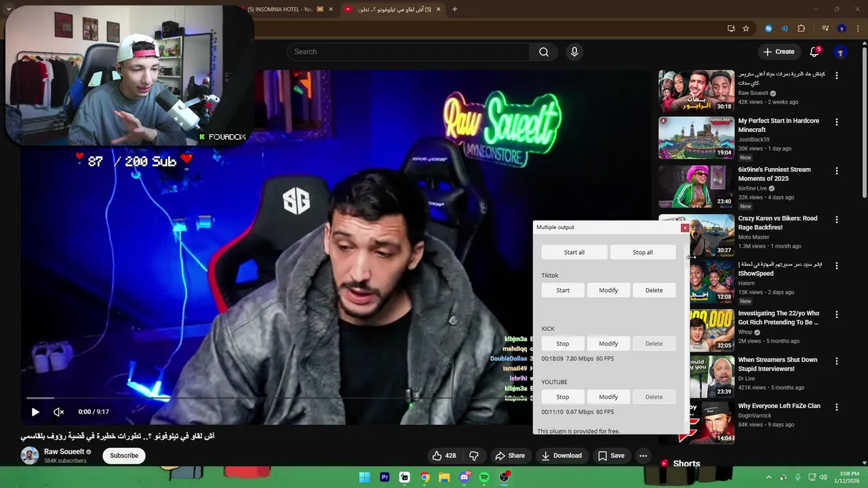Image resolution: width=868 pixels, height=488 pixels.
Task: Bookmark this page with star icon
Action: pyautogui.click(x=746, y=28)
